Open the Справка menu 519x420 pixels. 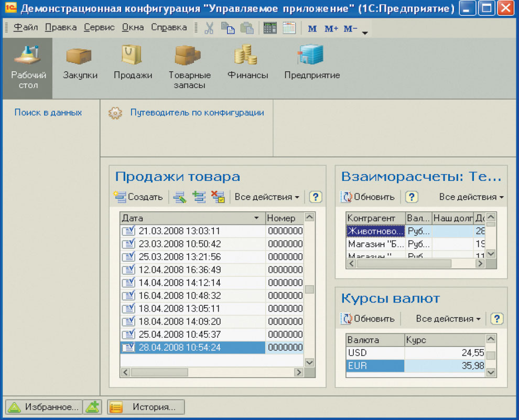tap(169, 27)
